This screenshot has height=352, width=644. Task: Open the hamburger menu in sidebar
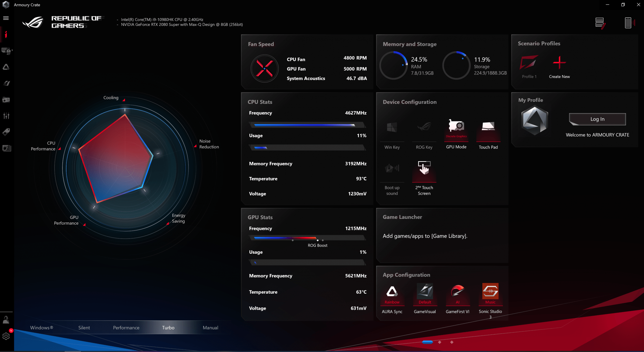(6, 18)
